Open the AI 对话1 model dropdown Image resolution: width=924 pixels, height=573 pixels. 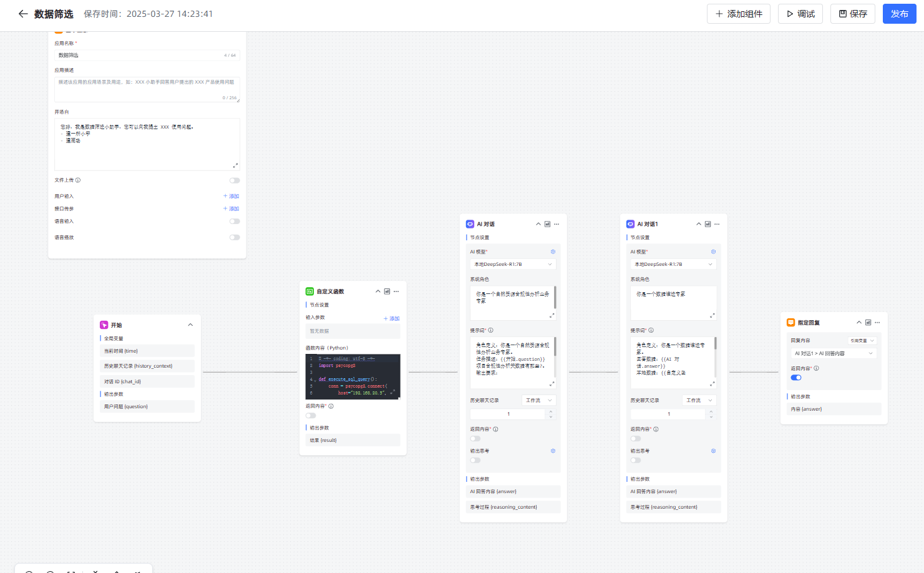[x=673, y=265]
